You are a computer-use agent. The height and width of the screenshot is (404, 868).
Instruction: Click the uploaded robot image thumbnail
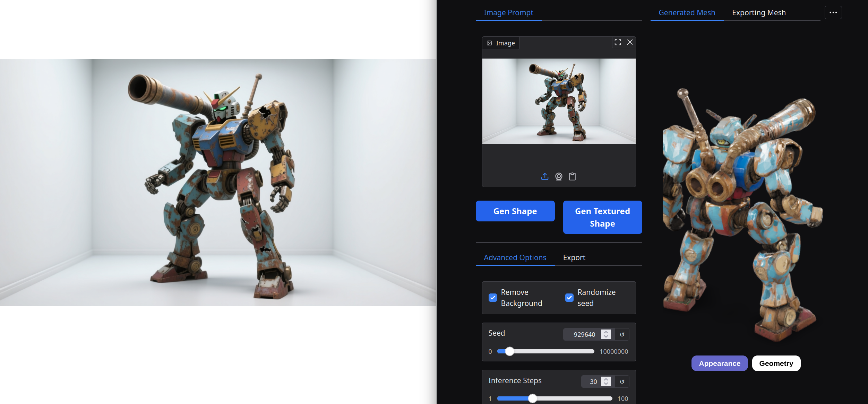[x=559, y=101]
